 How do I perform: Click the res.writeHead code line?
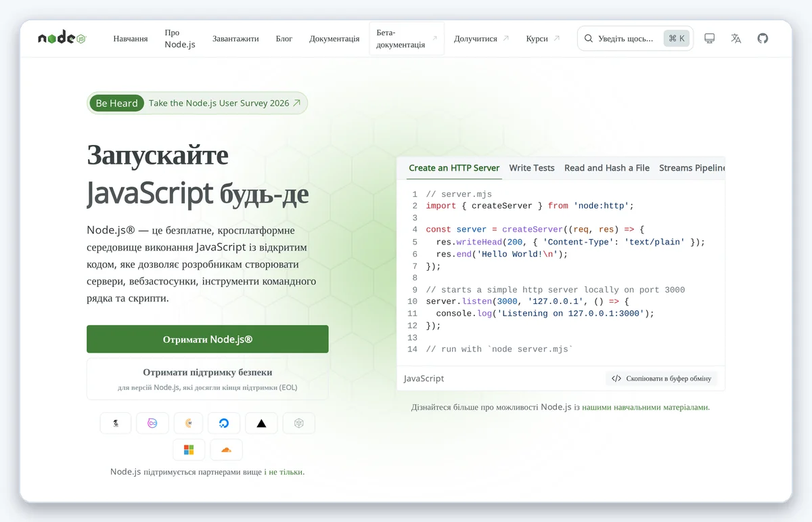570,242
